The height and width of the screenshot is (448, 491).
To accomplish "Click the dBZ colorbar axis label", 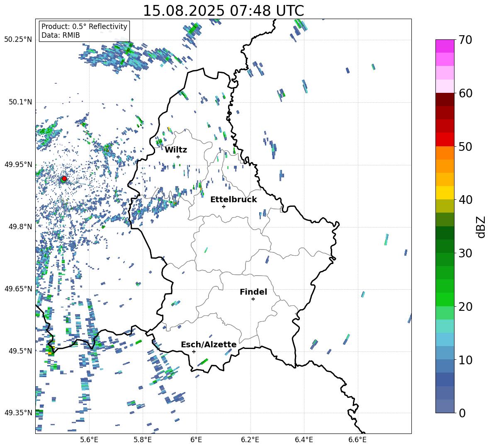I will click(x=481, y=227).
